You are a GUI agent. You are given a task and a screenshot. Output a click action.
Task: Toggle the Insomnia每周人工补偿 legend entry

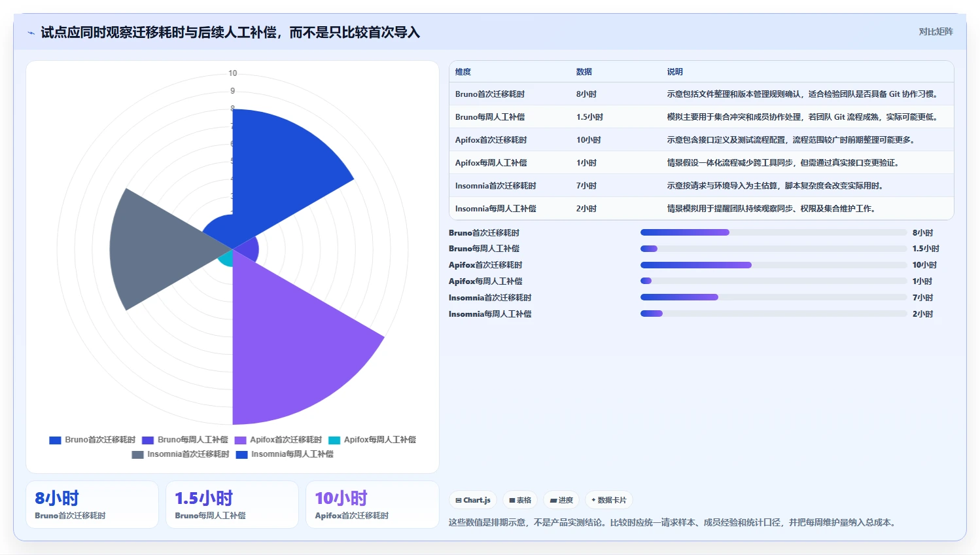285,454
